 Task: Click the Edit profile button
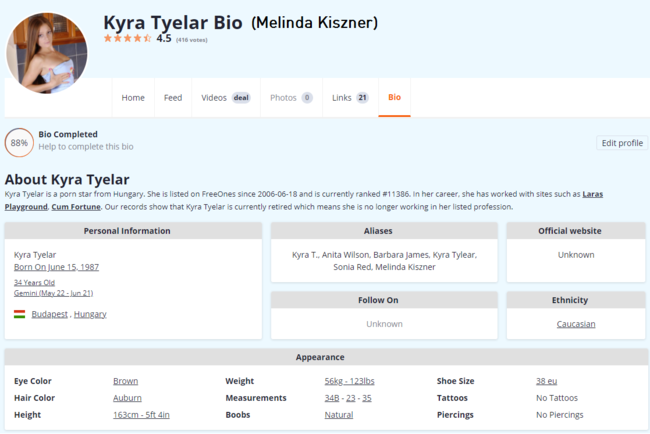(x=622, y=143)
